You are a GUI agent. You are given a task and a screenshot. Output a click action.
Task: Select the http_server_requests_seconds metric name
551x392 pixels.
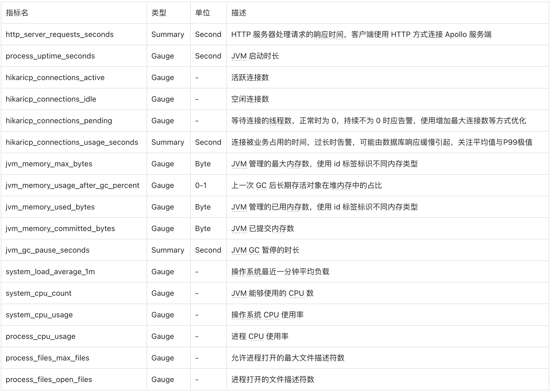tap(60, 35)
